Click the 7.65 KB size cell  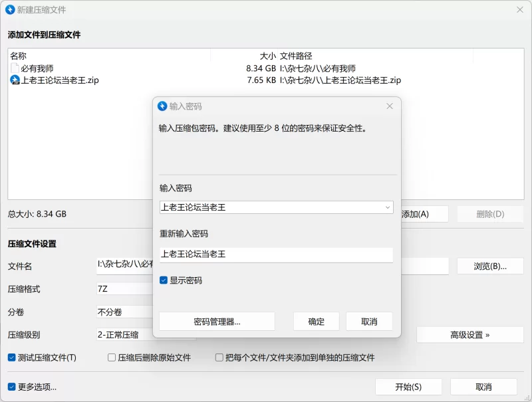[261, 80]
